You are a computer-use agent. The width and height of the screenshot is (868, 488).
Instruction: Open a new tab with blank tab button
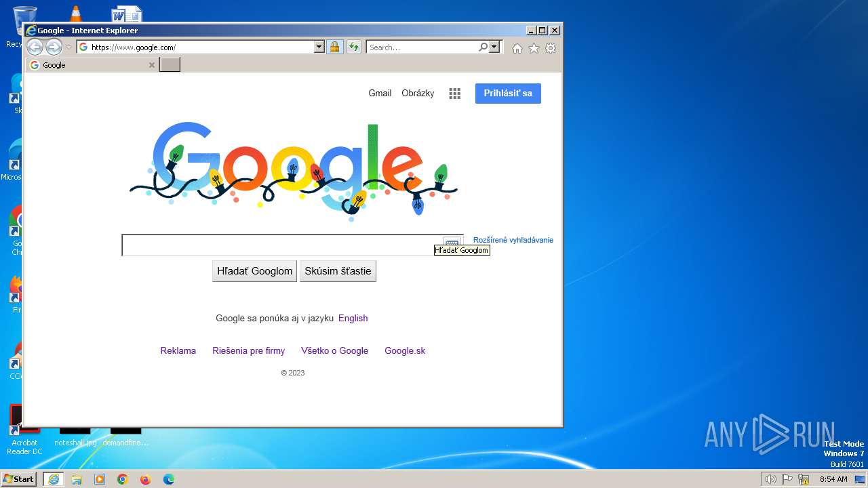170,65
